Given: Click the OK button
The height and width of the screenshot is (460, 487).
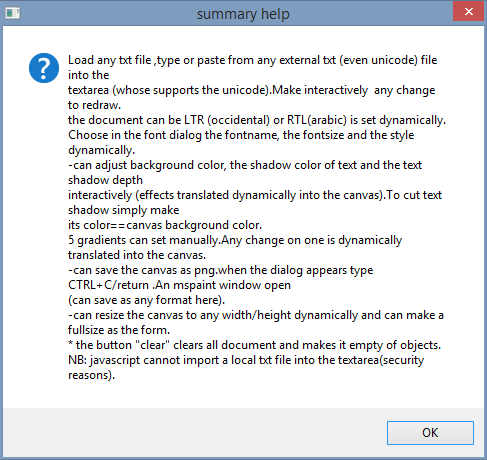Looking at the screenshot, I should point(430,433).
